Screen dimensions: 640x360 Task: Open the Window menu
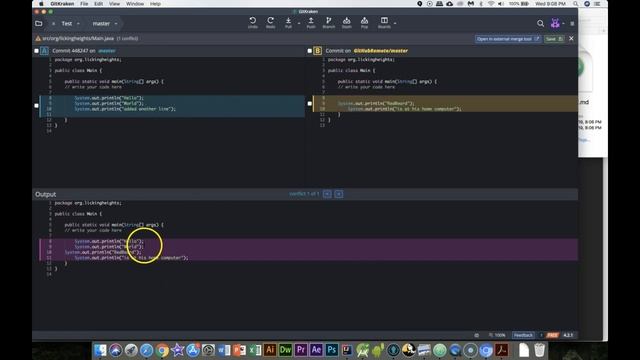(x=135, y=4)
